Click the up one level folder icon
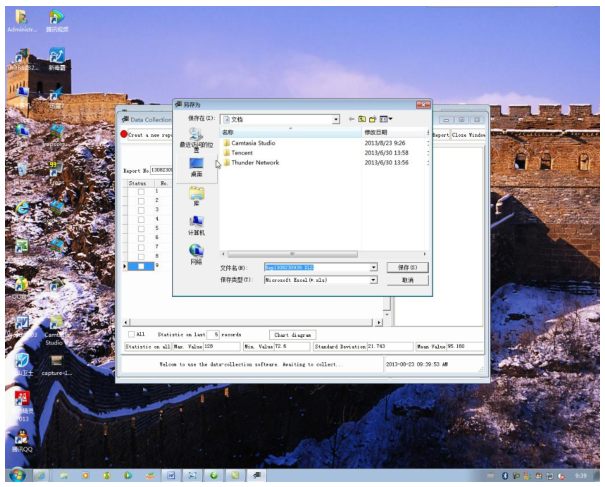The width and height of the screenshot is (605, 487). pyautogui.click(x=361, y=119)
